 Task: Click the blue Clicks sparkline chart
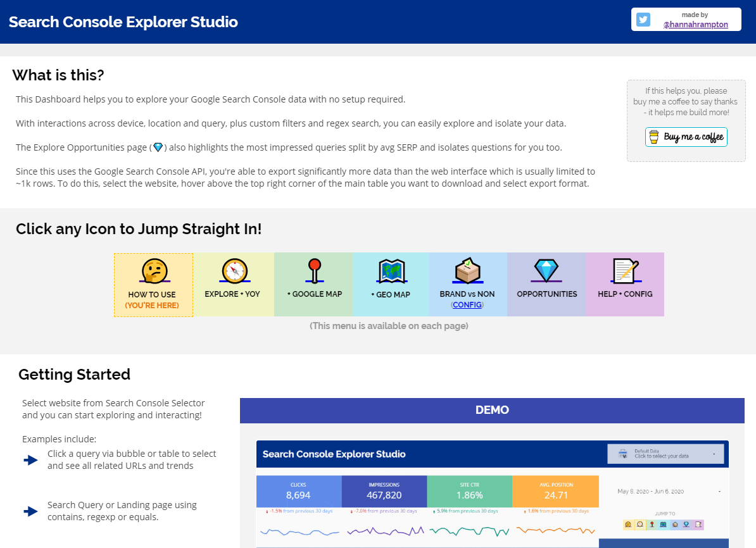coord(299,532)
